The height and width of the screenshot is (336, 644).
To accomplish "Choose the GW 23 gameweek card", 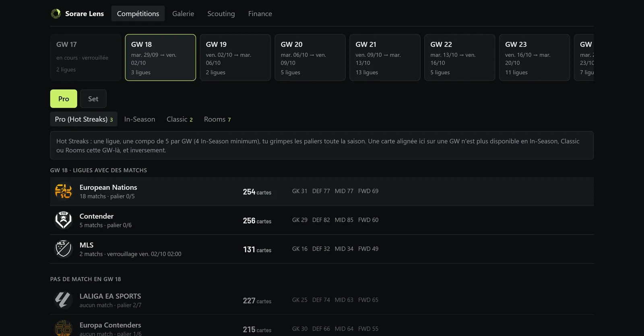I will click(x=535, y=58).
